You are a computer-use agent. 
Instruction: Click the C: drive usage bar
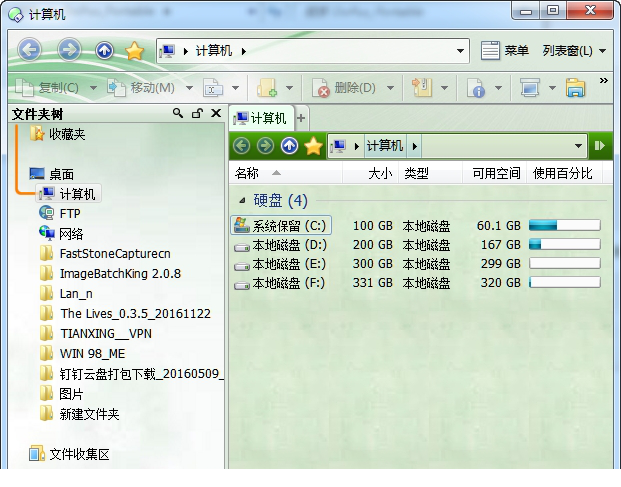[x=564, y=226]
